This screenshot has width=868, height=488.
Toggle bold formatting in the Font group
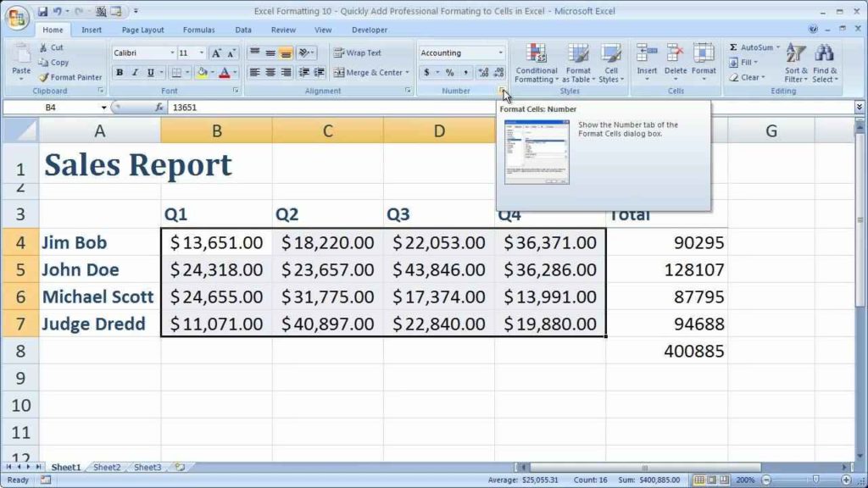[x=120, y=71]
